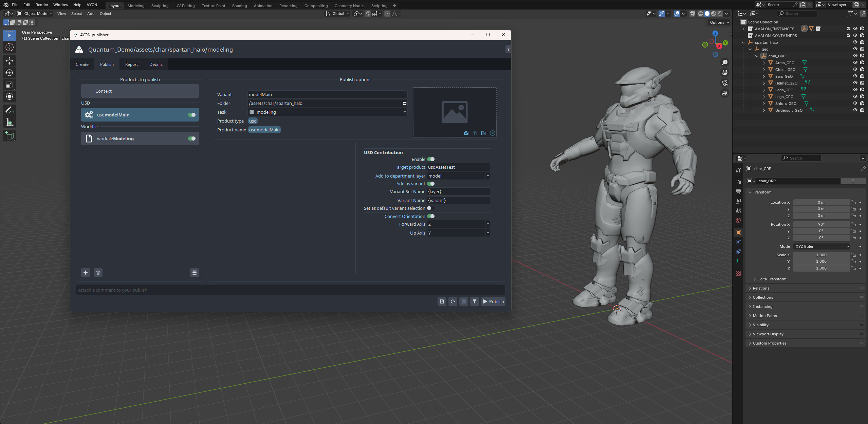Switch perspective/orthographic grid icon
The image size is (868, 424).
pos(725,93)
